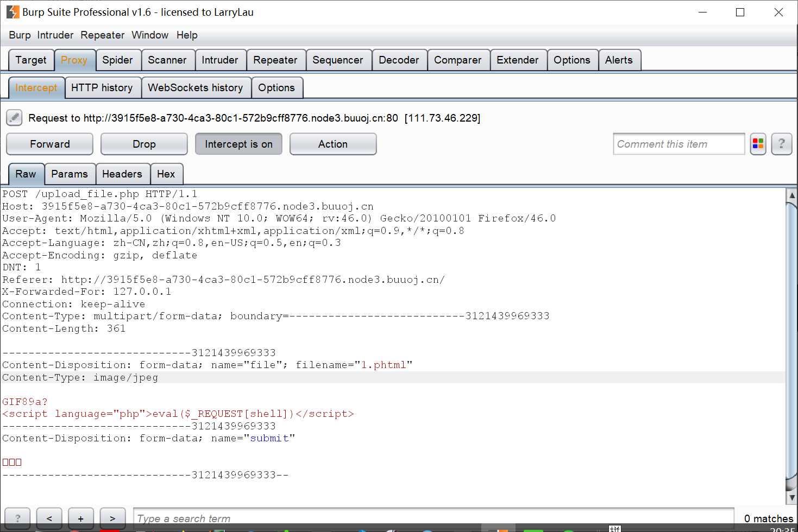798x532 pixels.
Task: Go to the Intruder tool tab
Action: pyautogui.click(x=220, y=60)
